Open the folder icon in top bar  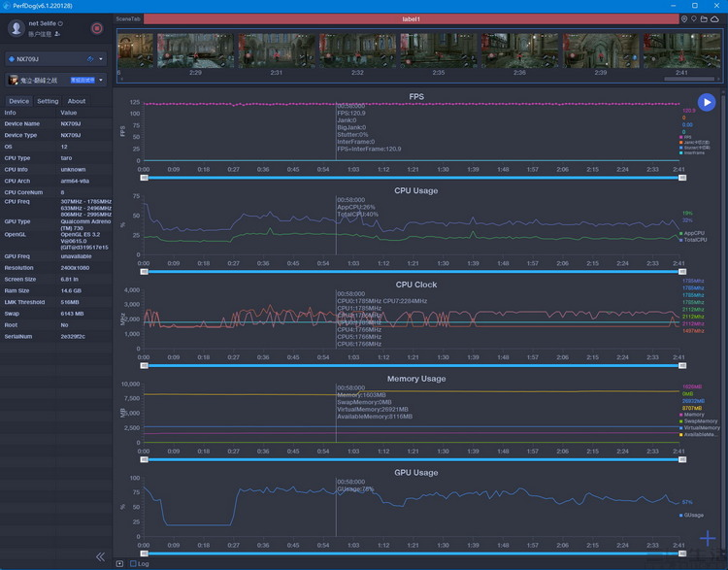[704, 19]
